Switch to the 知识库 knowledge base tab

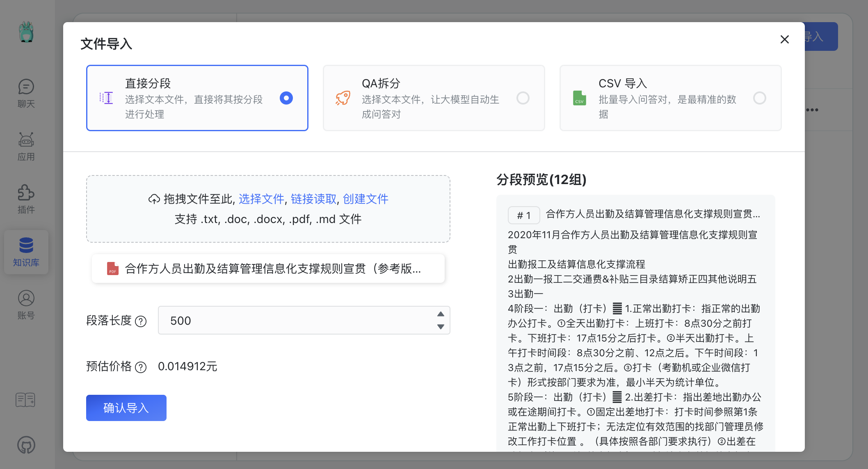point(26,252)
